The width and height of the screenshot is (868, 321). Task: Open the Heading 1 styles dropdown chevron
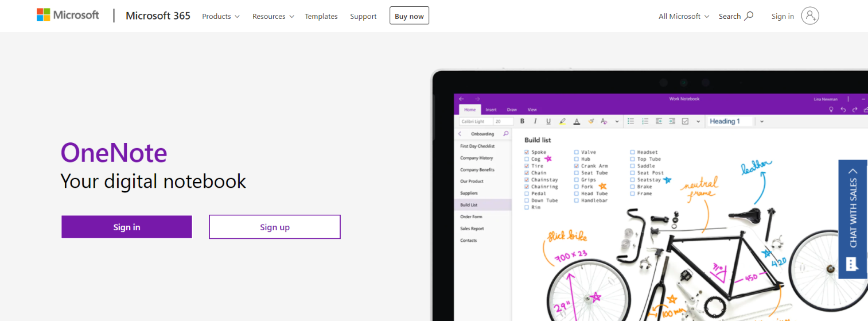[762, 121]
